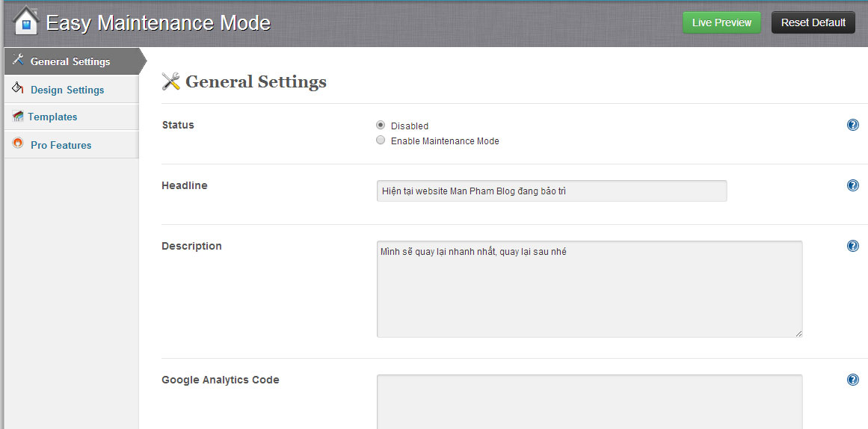Select Enable Maintenance Mode radio button
The width and height of the screenshot is (868, 429).
(381, 140)
